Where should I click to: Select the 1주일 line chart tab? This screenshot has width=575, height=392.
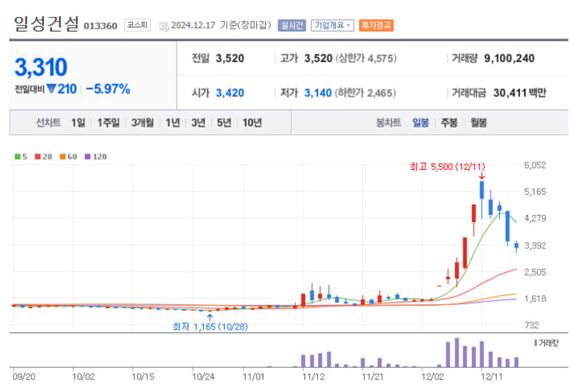click(108, 122)
